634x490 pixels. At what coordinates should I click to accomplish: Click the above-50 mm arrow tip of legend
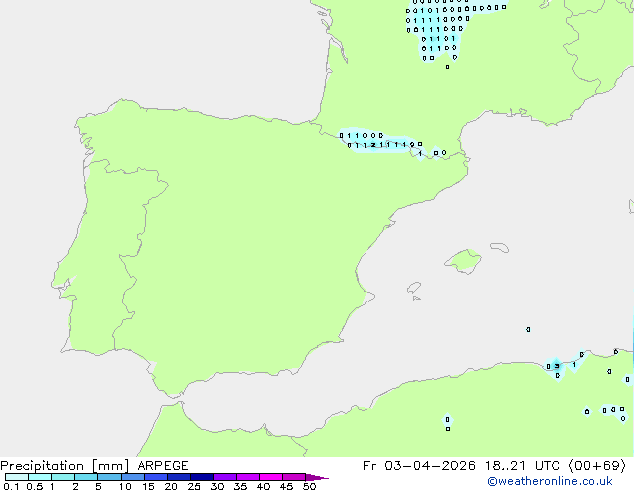click(317, 477)
